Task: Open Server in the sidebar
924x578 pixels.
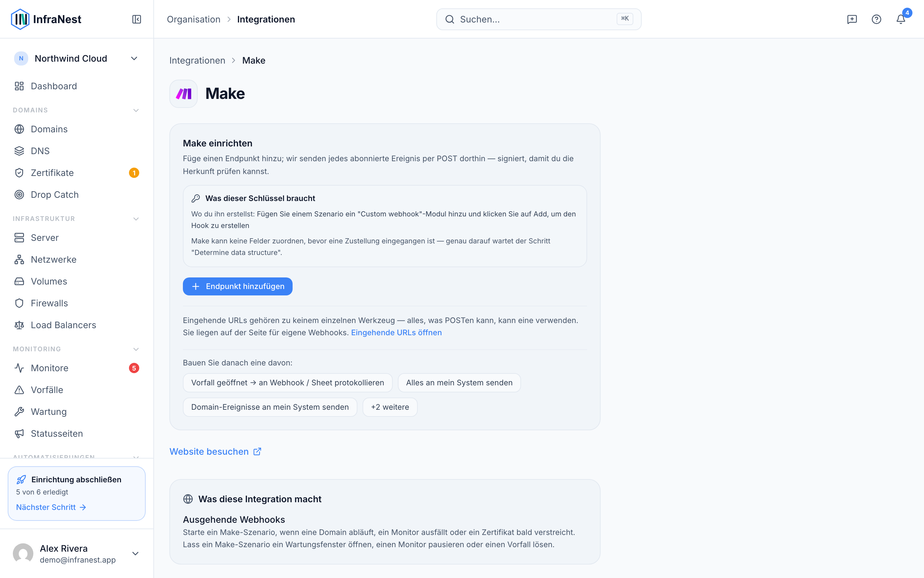Action: click(x=76, y=238)
